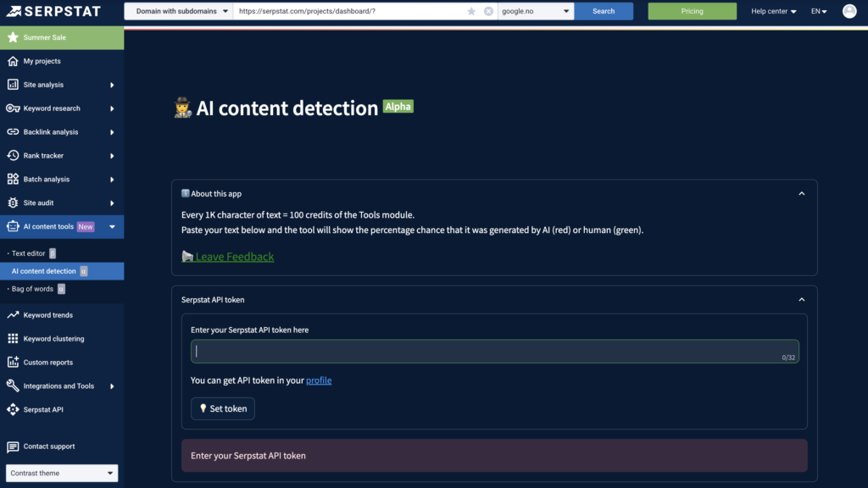The height and width of the screenshot is (488, 868).
Task: Click the URL search field
Action: pyautogui.click(x=351, y=11)
